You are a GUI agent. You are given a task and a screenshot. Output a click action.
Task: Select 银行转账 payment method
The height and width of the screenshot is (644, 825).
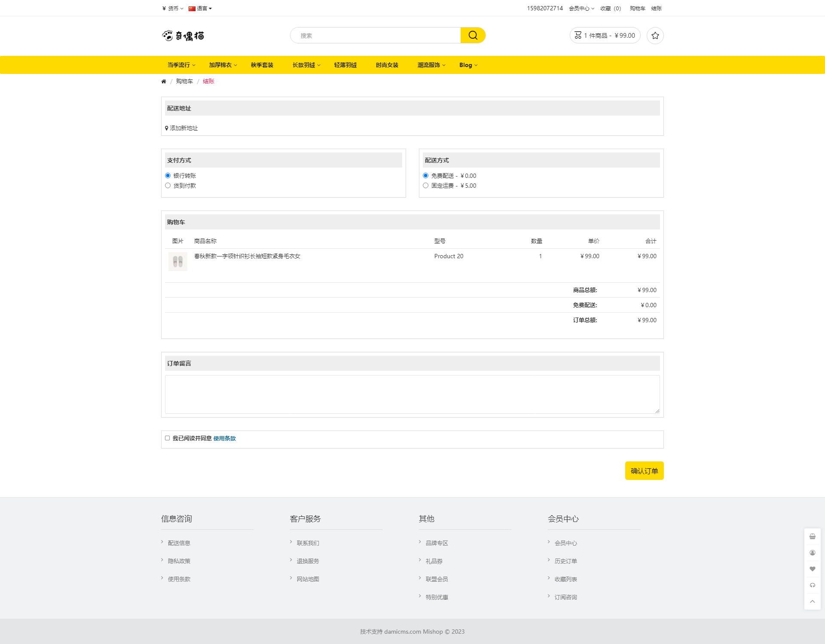168,176
